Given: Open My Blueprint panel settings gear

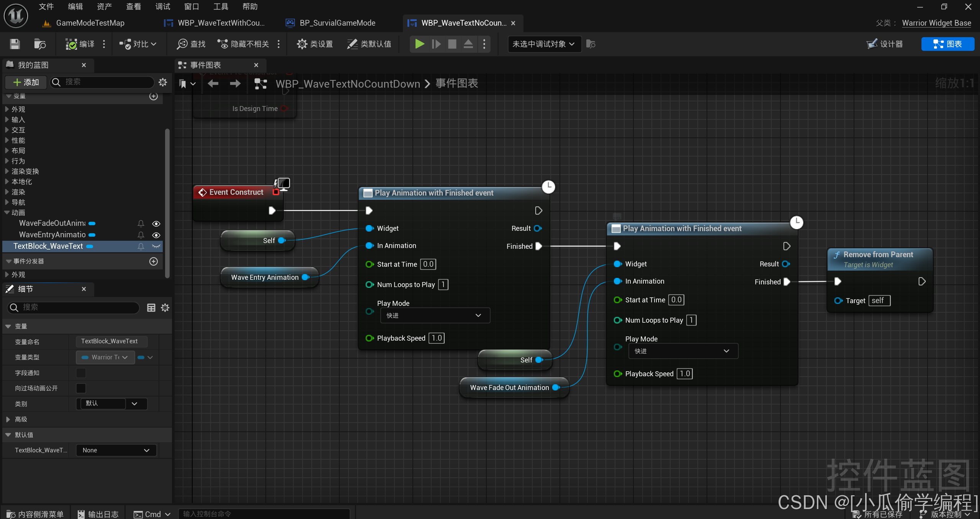Looking at the screenshot, I should coord(163,82).
